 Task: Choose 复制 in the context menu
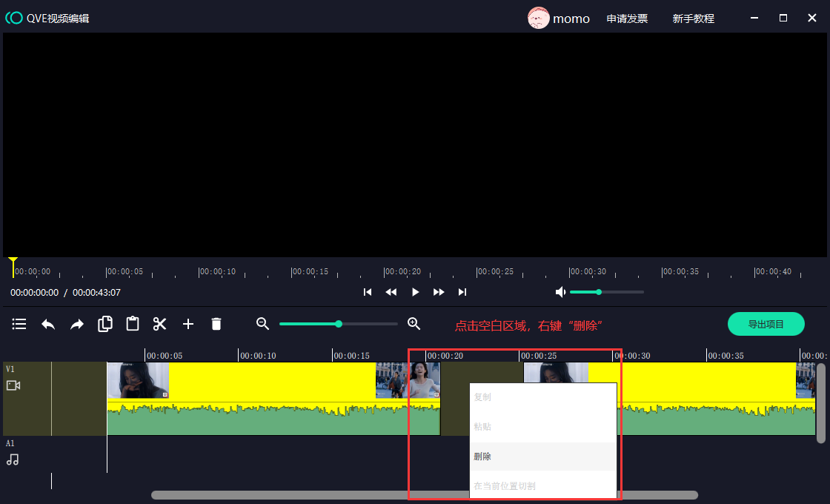pyautogui.click(x=482, y=397)
